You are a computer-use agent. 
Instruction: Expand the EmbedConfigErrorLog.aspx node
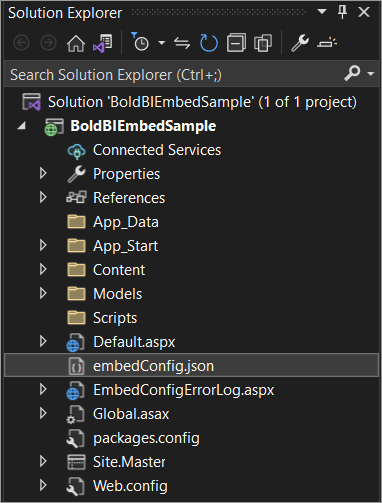pos(43,389)
